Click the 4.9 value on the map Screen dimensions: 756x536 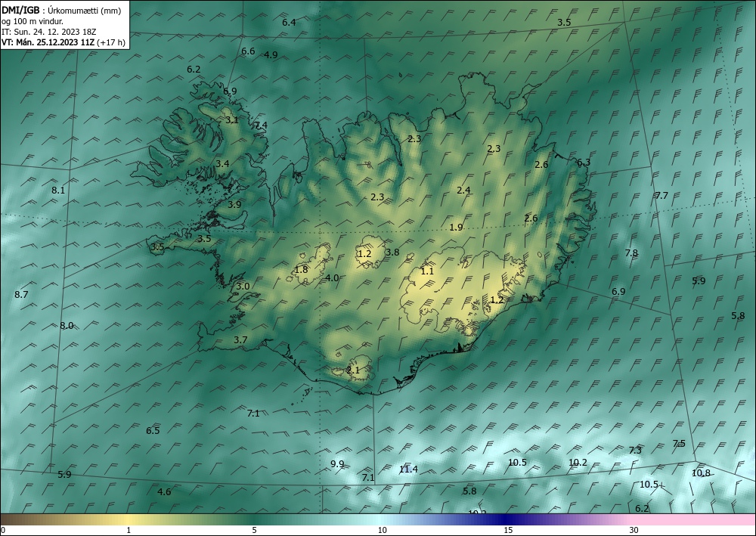pyautogui.click(x=271, y=55)
